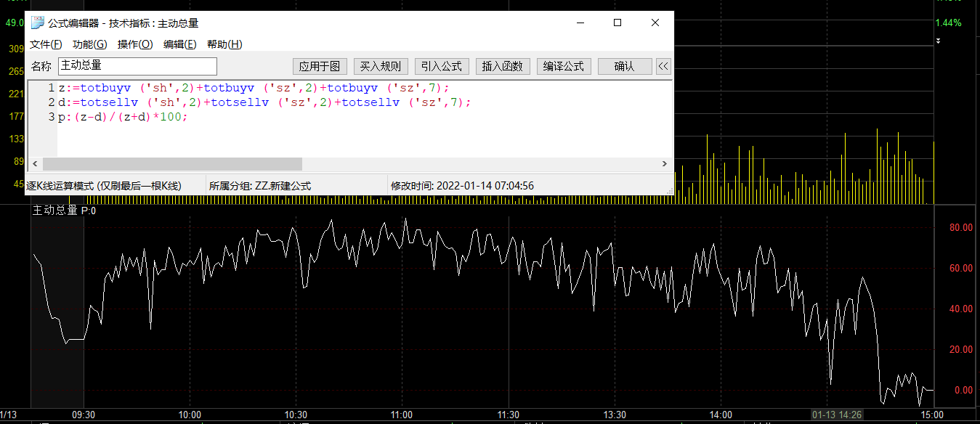Click formula line 1 starting with z:=totbuyv
This screenshot has width=980, height=424.
[254, 88]
